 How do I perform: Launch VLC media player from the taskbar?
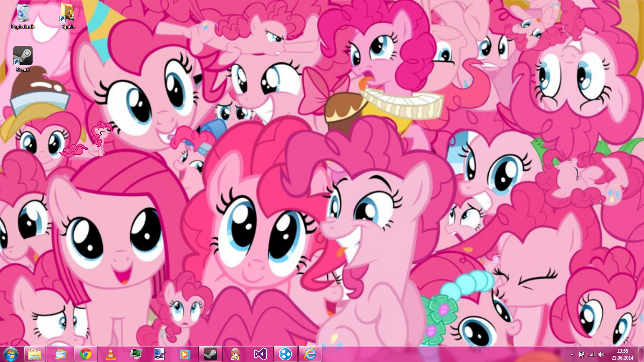110,354
